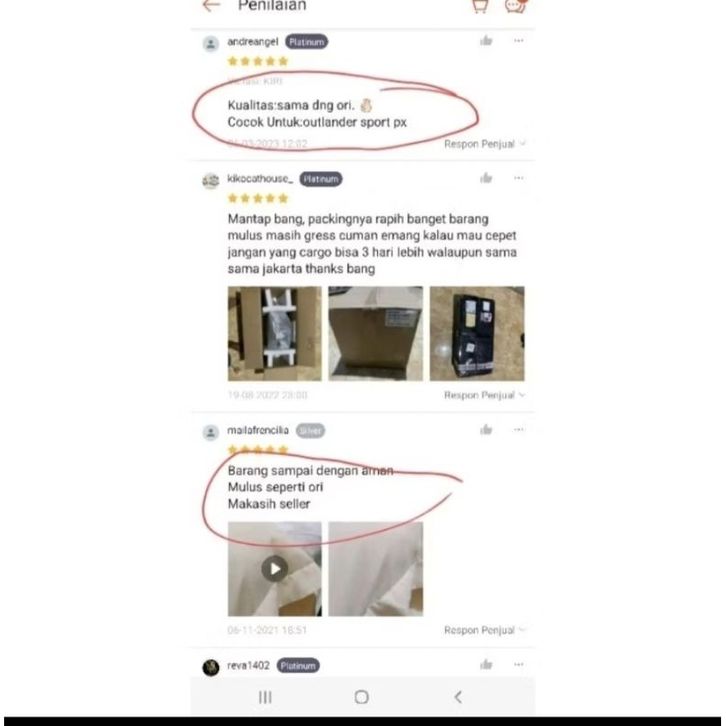View the black package photo thumbnail
The image size is (726, 726).
[x=477, y=333]
